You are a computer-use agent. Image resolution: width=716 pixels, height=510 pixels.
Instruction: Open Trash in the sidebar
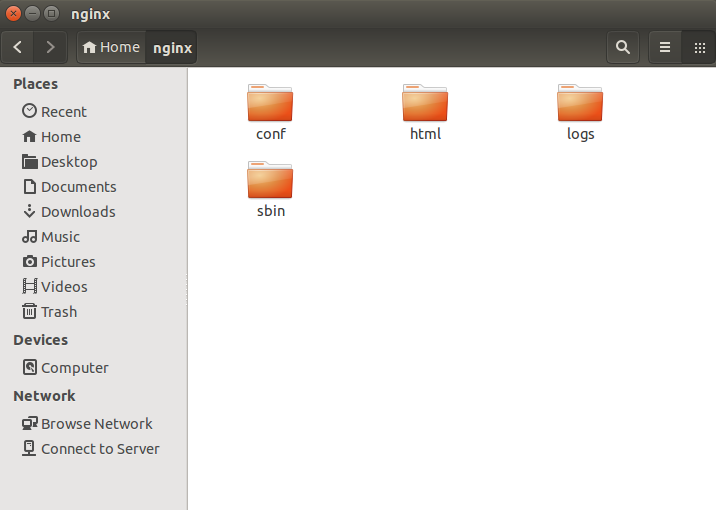(94, 312)
